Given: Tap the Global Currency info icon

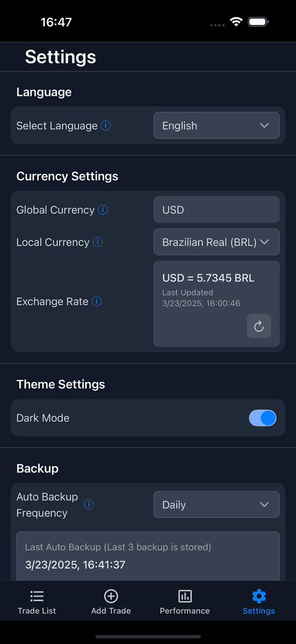Looking at the screenshot, I should point(104,209).
